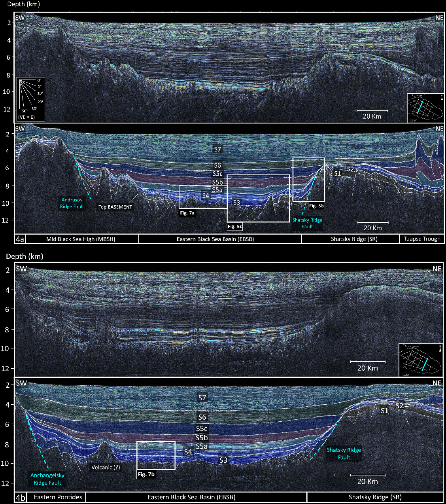Image resolution: width=446 pixels, height=504 pixels.
Task: Click the 4b panel identifier
Action: tap(20, 497)
